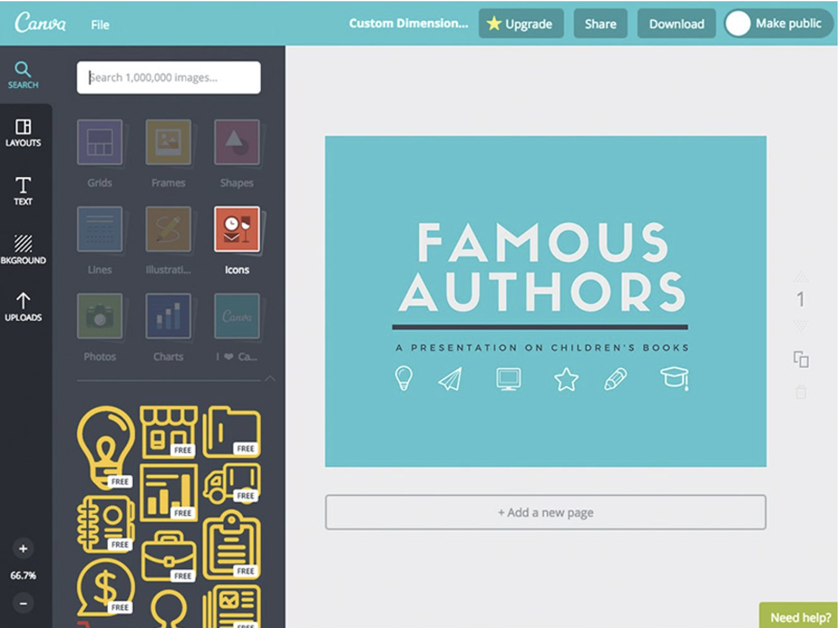
Task: Click the Download button
Action: click(x=676, y=24)
